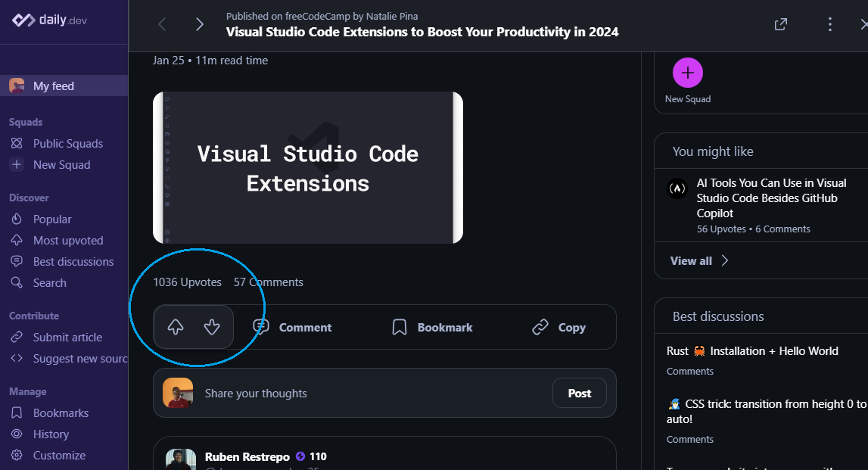868x470 pixels.
Task: Click the Comment button
Action: pos(292,327)
